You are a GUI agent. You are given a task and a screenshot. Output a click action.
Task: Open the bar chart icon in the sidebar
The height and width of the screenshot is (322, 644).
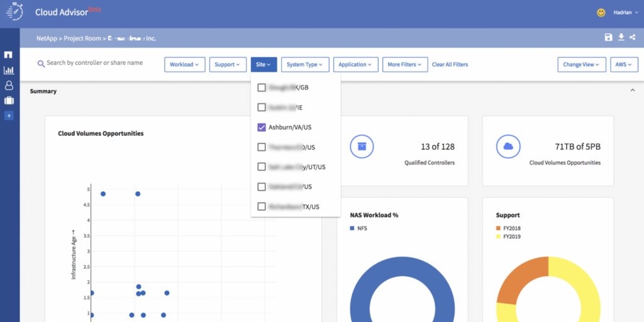(x=9, y=70)
